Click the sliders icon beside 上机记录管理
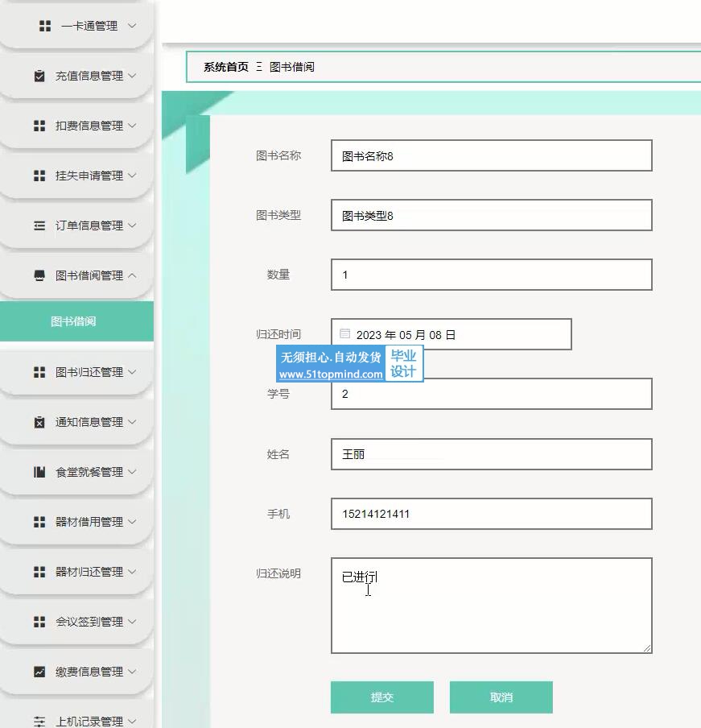This screenshot has width=701, height=728. point(39,721)
